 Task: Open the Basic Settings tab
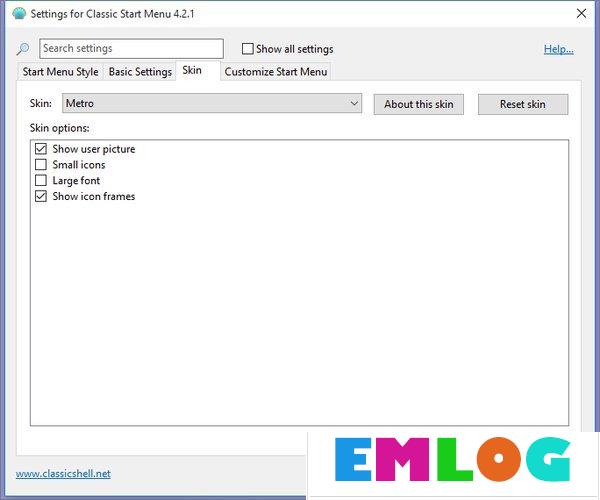click(140, 72)
